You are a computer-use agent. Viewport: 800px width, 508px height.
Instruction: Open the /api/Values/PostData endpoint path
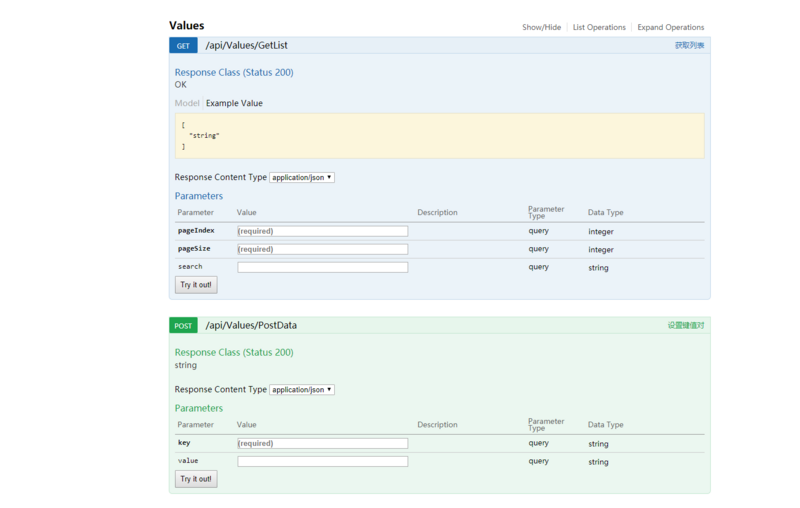(251, 326)
